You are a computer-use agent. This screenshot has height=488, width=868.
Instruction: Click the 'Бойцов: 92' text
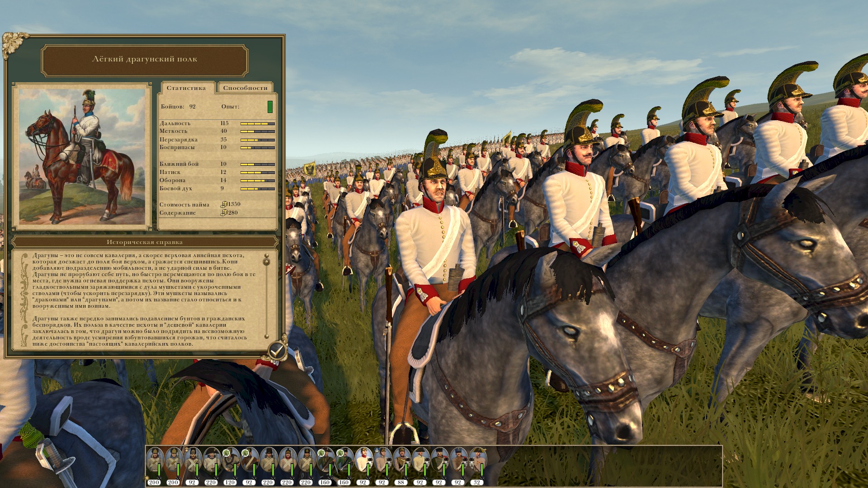point(178,107)
